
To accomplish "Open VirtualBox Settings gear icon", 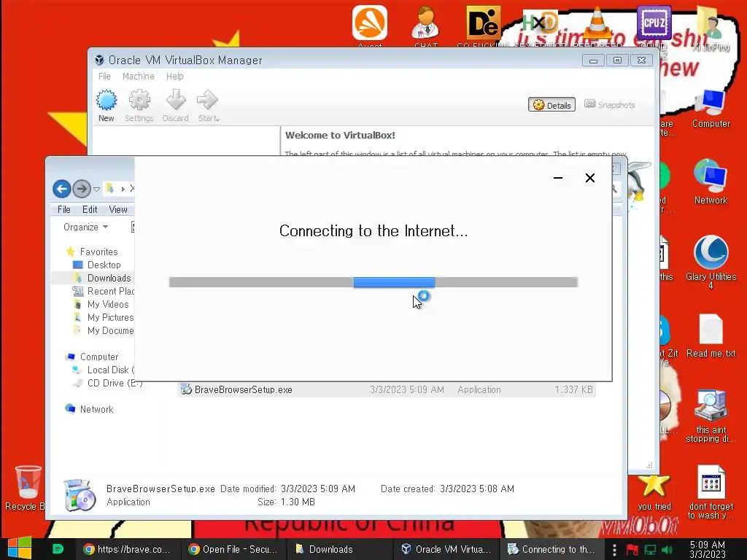I will point(139,101).
